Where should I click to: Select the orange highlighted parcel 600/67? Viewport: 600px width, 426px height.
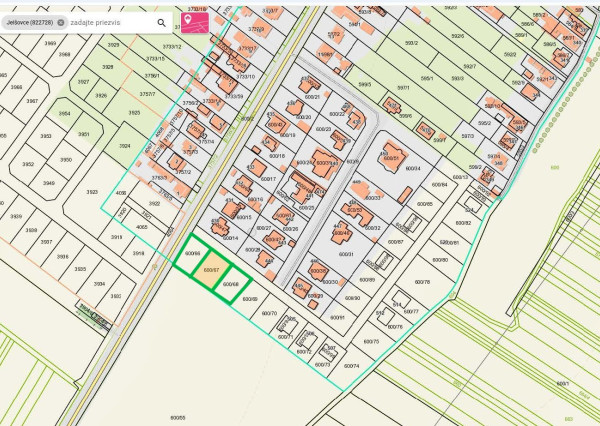[211, 271]
